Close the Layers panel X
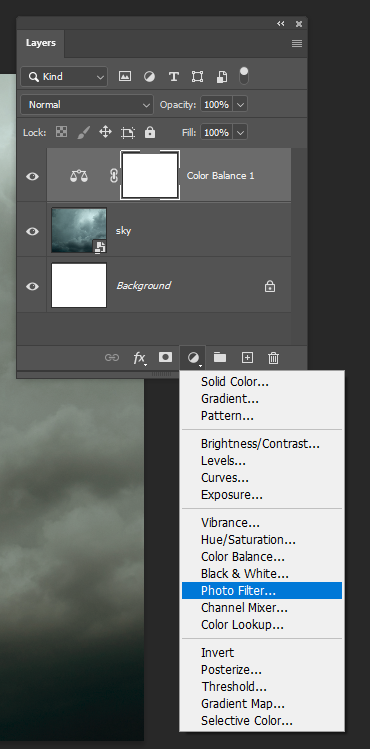Image resolution: width=370 pixels, height=749 pixels. coord(298,23)
